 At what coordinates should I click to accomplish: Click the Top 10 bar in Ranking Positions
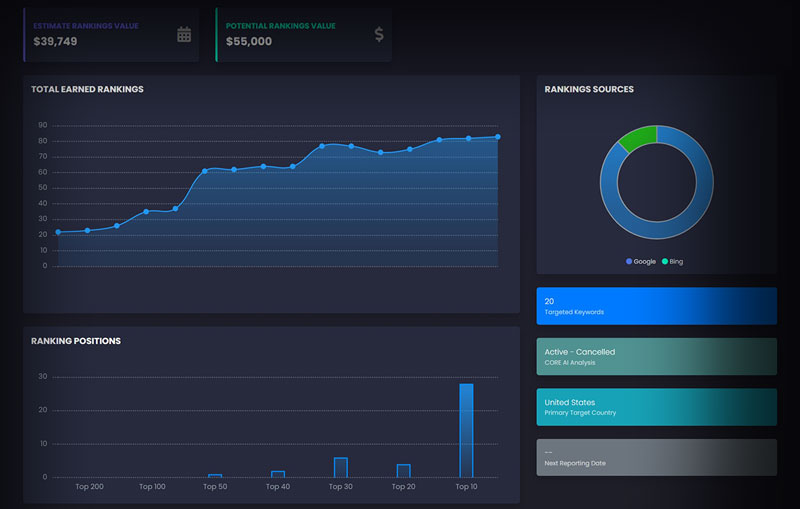(466, 430)
